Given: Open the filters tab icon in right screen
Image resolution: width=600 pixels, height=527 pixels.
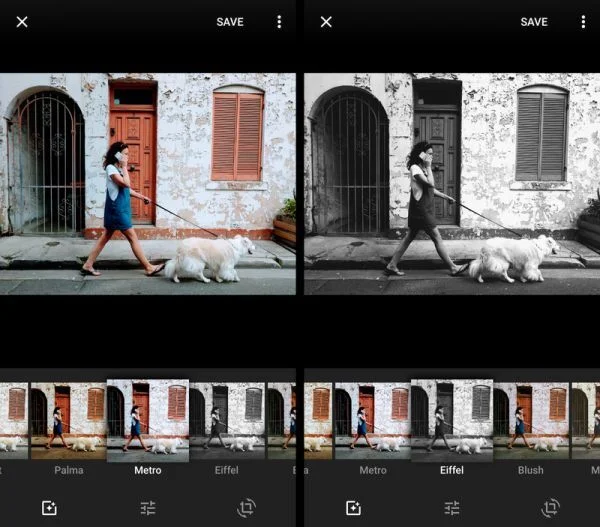Looking at the screenshot, I should (353, 508).
